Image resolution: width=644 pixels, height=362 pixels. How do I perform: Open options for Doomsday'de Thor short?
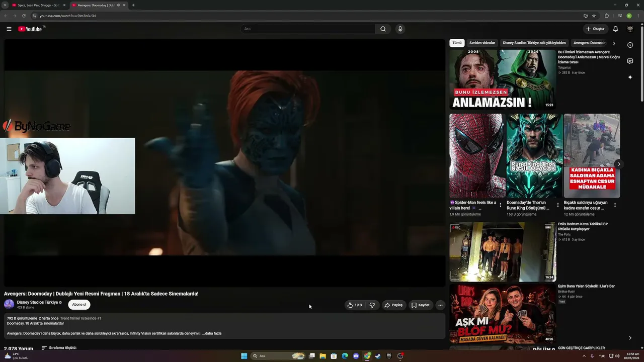click(557, 205)
